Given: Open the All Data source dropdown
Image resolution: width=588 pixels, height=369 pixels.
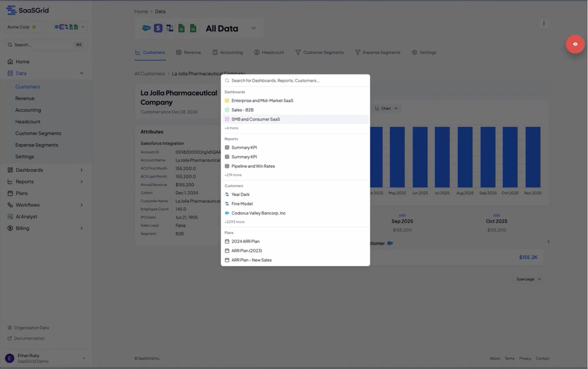Looking at the screenshot, I should point(253,28).
